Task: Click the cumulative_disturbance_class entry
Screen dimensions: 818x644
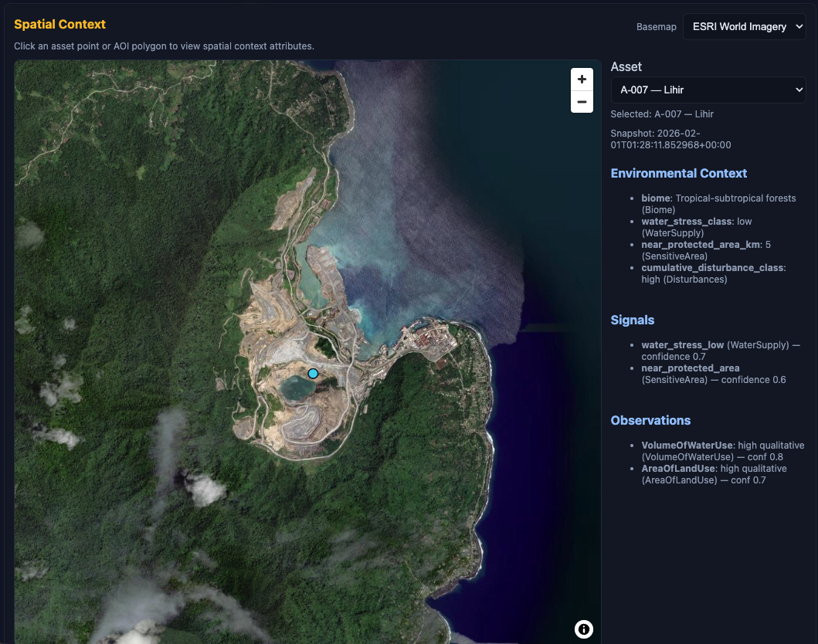Action: [x=712, y=273]
